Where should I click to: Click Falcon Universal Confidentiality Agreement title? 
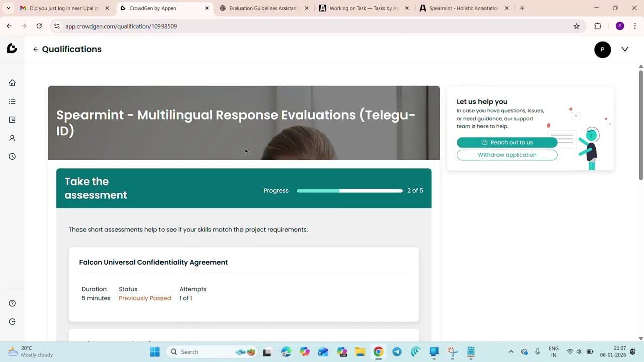tap(153, 262)
